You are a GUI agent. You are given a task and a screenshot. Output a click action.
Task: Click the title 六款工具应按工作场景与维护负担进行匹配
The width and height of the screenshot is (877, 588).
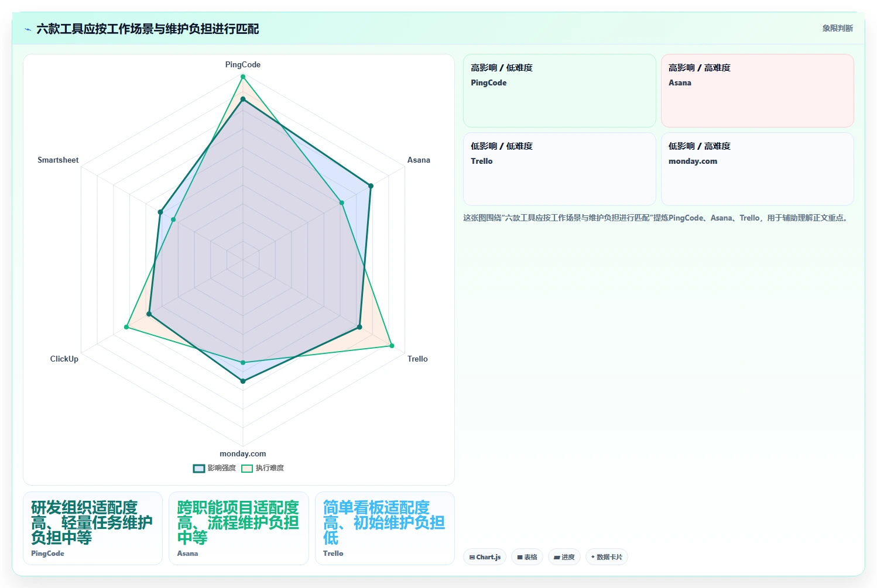148,29
